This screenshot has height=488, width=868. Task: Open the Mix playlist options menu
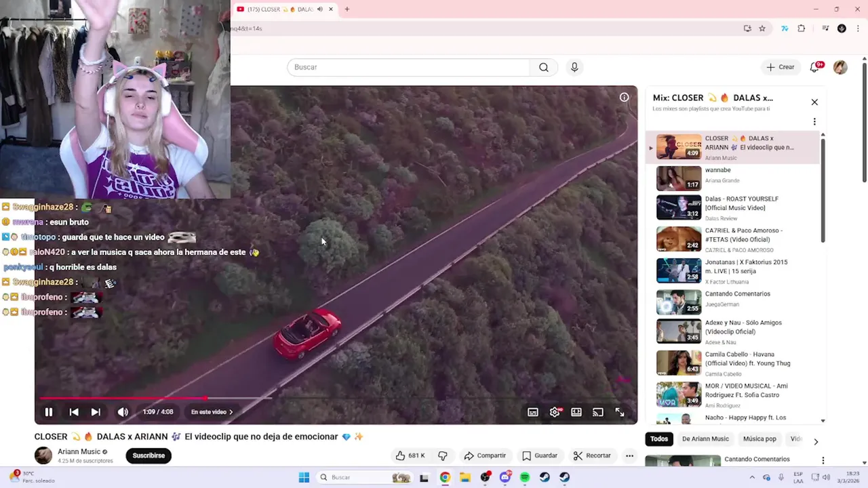click(x=814, y=122)
